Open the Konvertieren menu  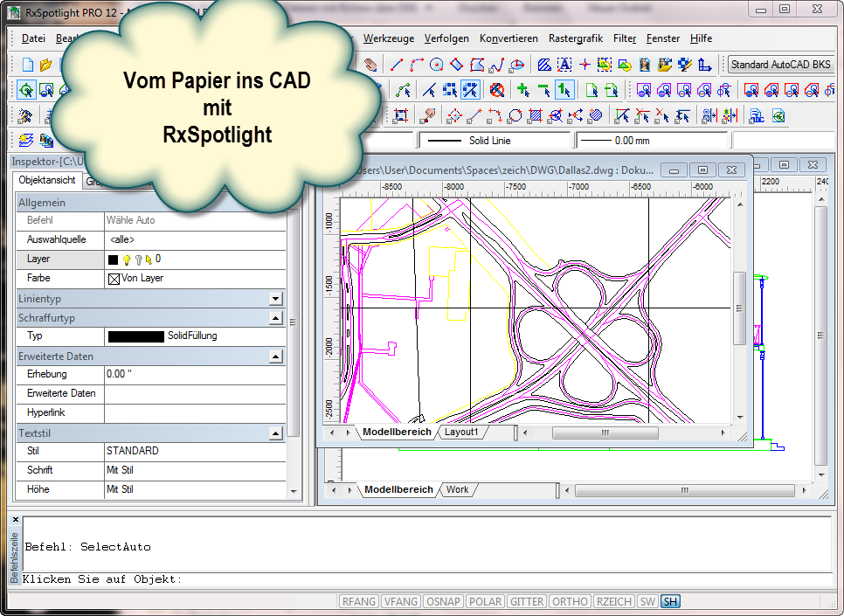pyautogui.click(x=508, y=38)
